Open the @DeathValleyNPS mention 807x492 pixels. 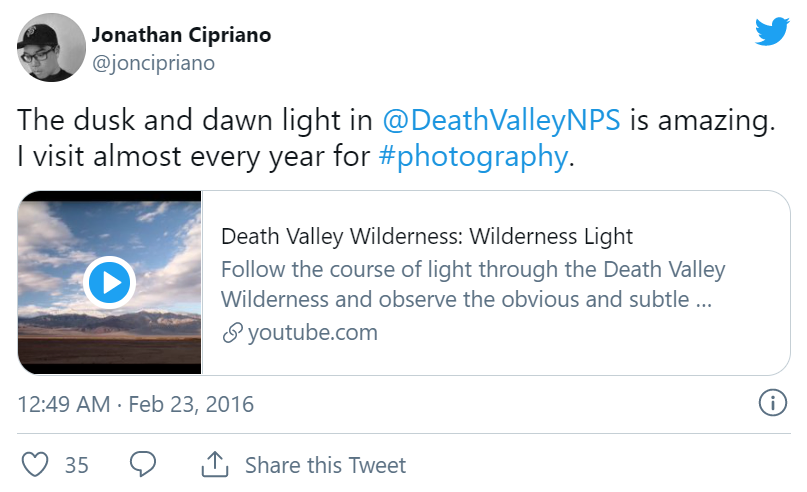[502, 120]
